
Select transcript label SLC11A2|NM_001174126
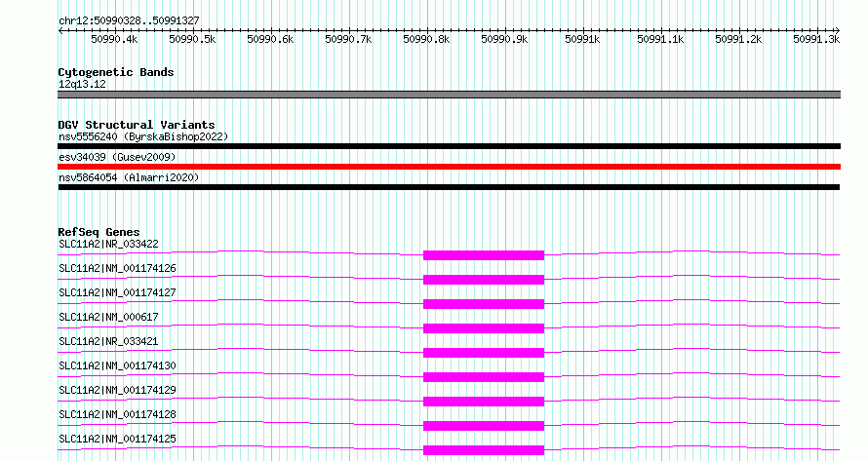[x=117, y=268]
